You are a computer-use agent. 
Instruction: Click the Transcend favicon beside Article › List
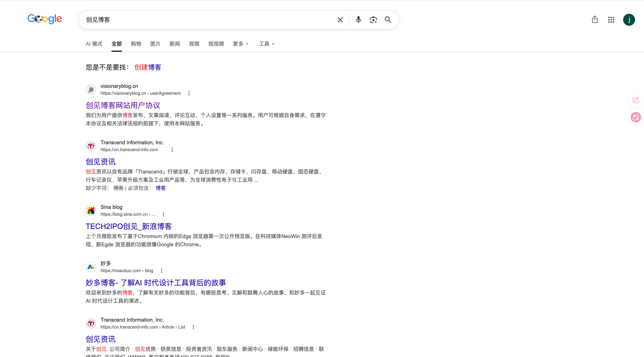(x=91, y=323)
